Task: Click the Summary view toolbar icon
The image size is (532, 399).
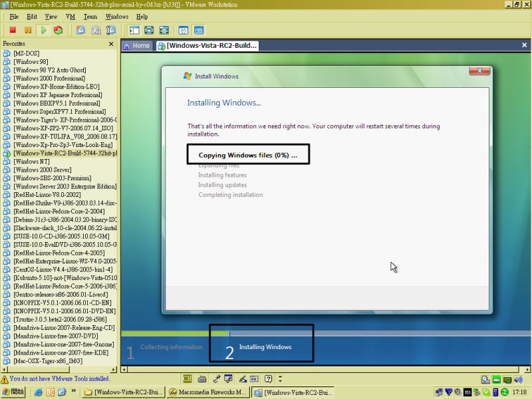Action: point(184,30)
